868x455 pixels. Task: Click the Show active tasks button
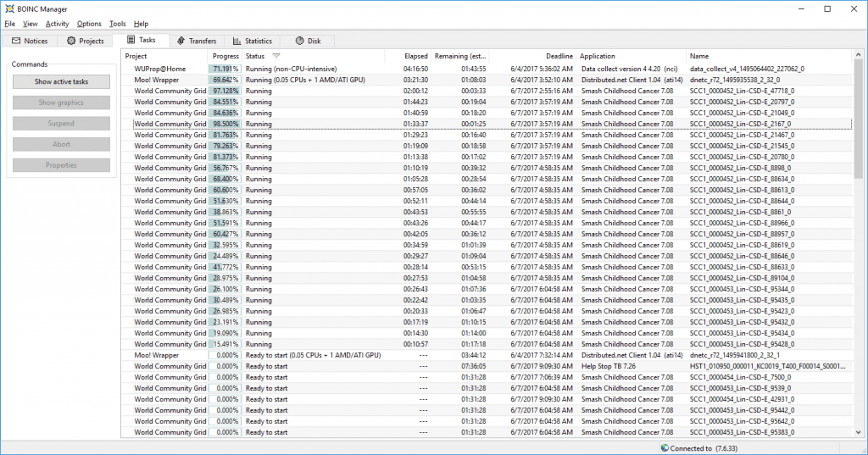coord(61,81)
